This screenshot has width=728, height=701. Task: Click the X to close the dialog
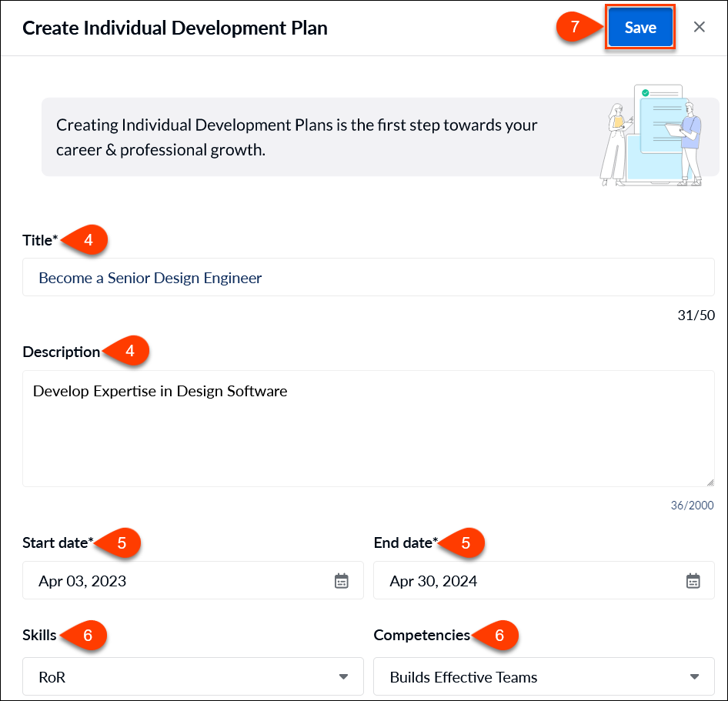click(699, 27)
